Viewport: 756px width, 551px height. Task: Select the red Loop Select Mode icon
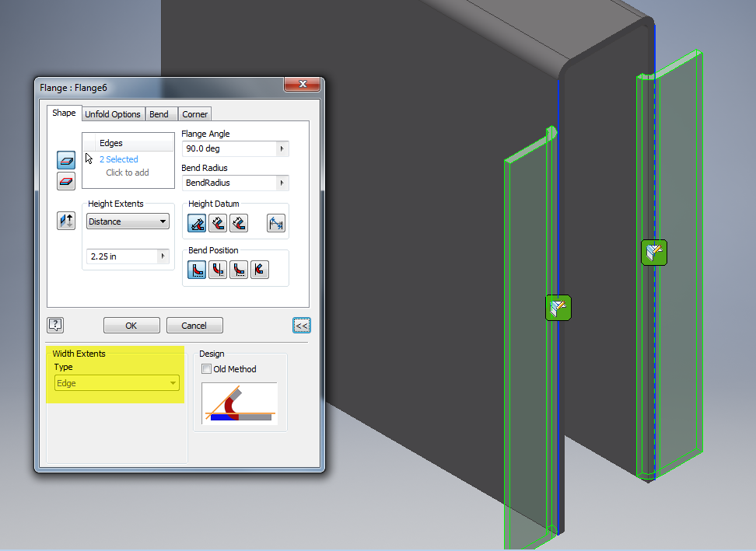[x=66, y=181]
